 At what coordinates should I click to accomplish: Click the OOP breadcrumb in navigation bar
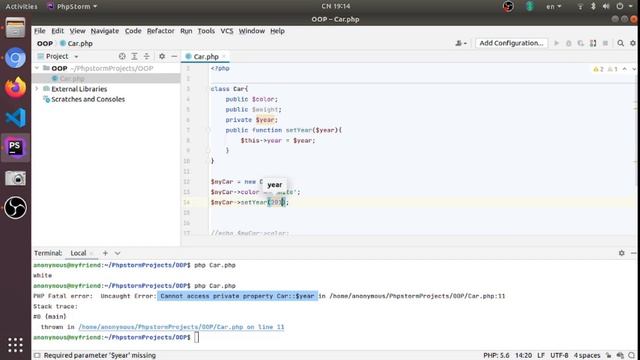click(x=45, y=43)
